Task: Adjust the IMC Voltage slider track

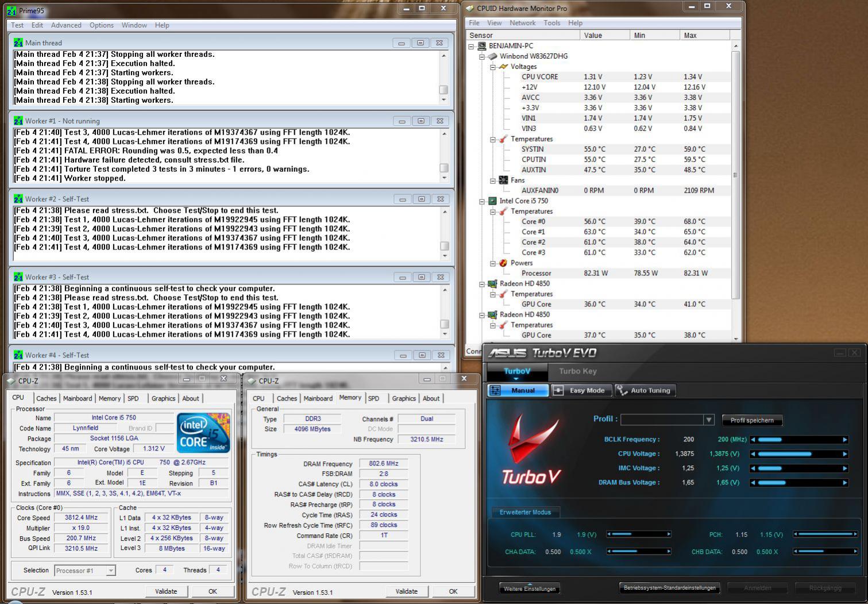Action: coord(799,468)
